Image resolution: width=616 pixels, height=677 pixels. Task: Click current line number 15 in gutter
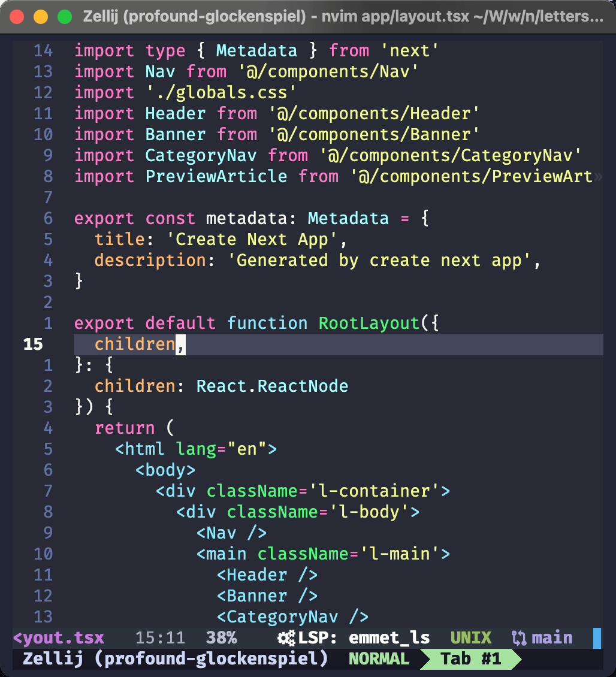pos(33,344)
